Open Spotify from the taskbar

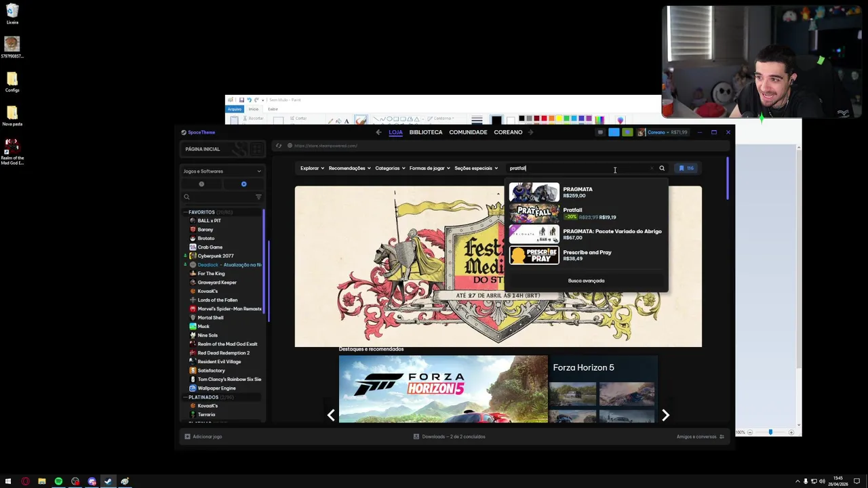coord(58,481)
